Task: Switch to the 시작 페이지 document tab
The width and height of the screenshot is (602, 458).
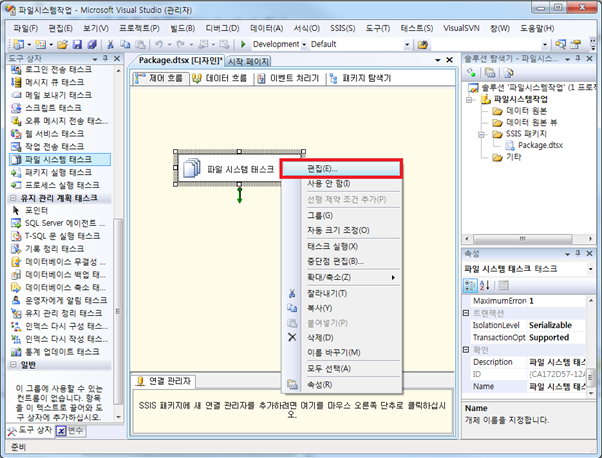Action: [x=248, y=61]
